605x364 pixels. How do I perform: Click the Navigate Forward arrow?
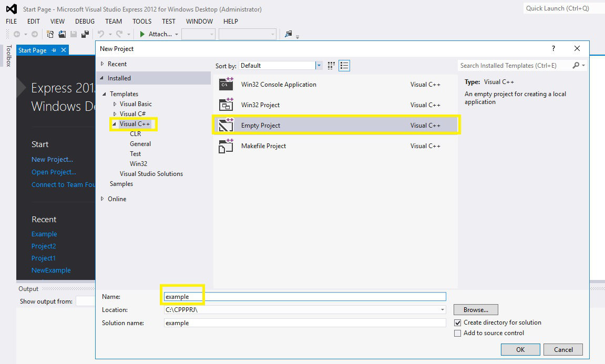tap(35, 34)
